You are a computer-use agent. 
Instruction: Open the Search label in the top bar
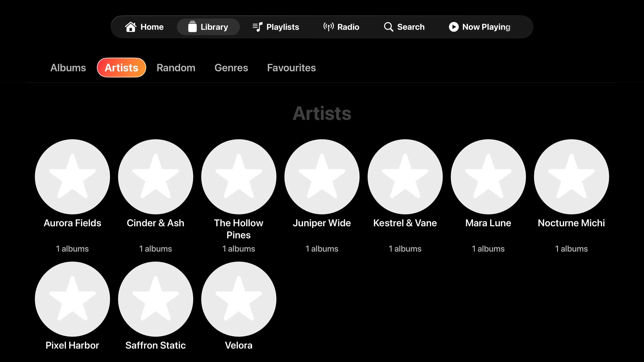point(411,27)
